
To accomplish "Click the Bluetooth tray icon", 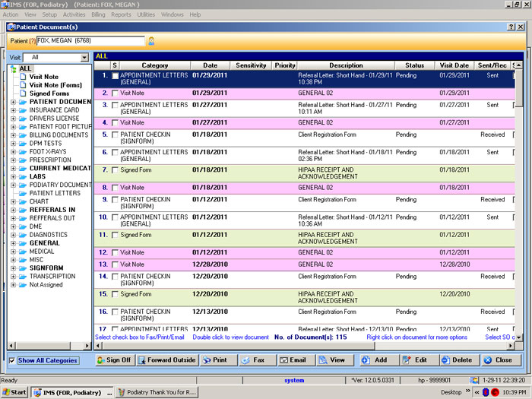I will (x=486, y=392).
